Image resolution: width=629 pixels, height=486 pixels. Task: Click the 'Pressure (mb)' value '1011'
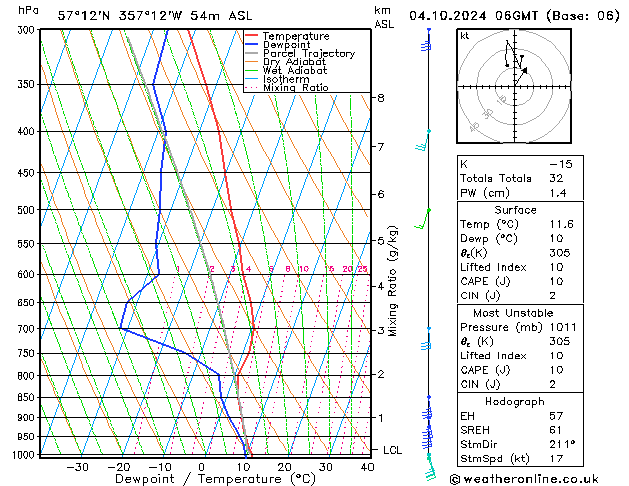563,328
